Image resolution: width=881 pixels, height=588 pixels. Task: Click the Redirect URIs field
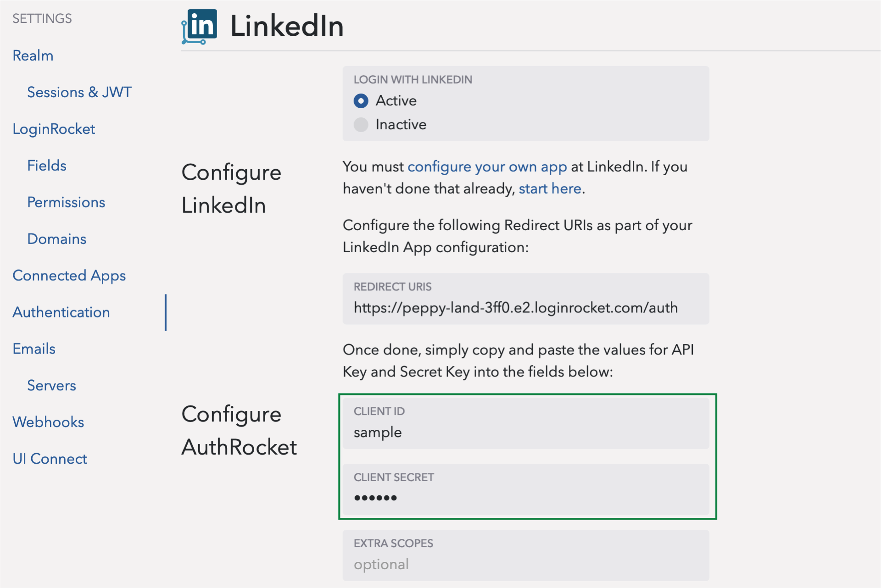[x=526, y=299]
